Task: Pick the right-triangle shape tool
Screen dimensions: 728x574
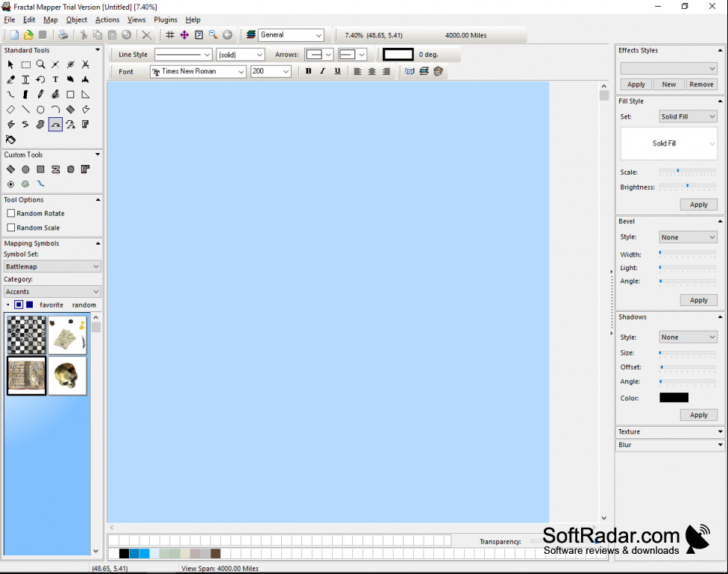Action: (x=85, y=94)
